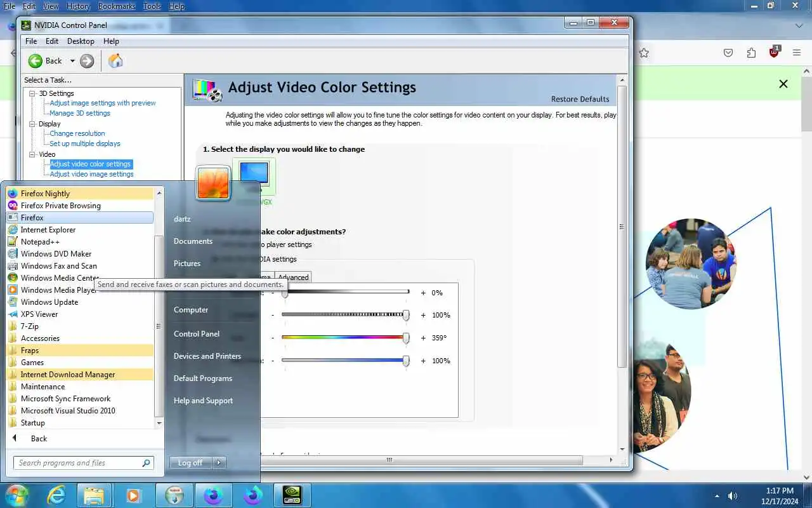Screen dimensions: 812x508
Task: Click the Windows Start orb
Action: [16, 495]
